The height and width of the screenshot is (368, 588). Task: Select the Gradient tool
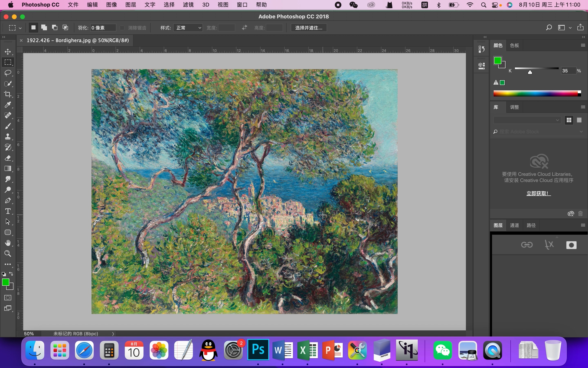pyautogui.click(x=8, y=169)
